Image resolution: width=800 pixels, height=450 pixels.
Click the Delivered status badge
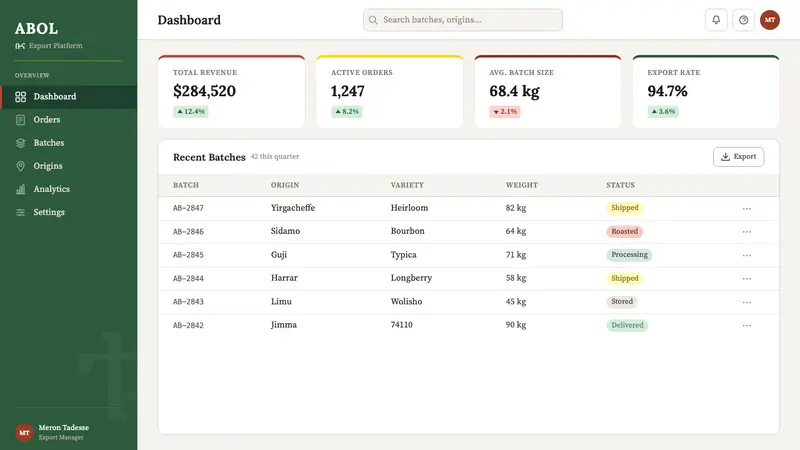click(x=627, y=326)
